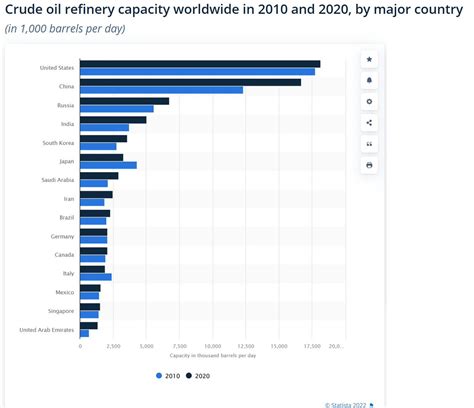Click the South Korea 2020 bar
Viewport: 474px width, 408px height.
103,139
